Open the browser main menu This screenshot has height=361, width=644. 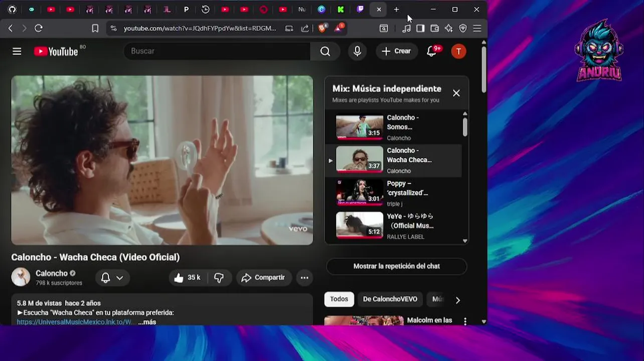(477, 28)
